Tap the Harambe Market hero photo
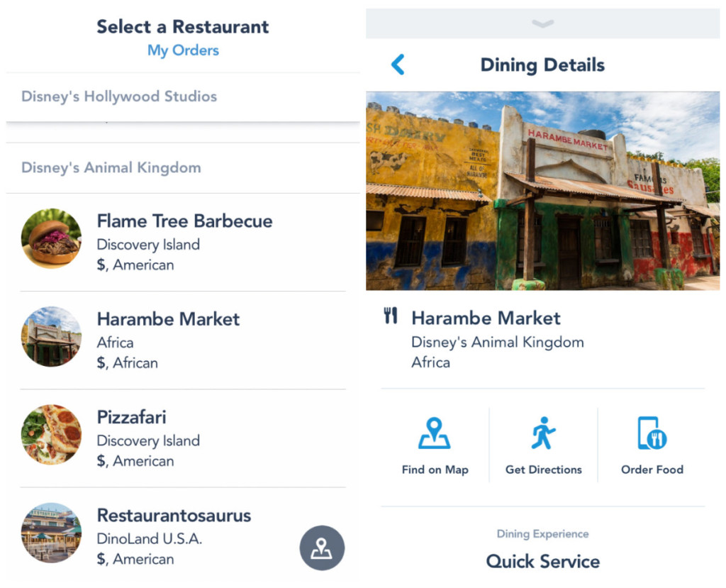Image resolution: width=726 pixels, height=588 pixels. coord(542,191)
